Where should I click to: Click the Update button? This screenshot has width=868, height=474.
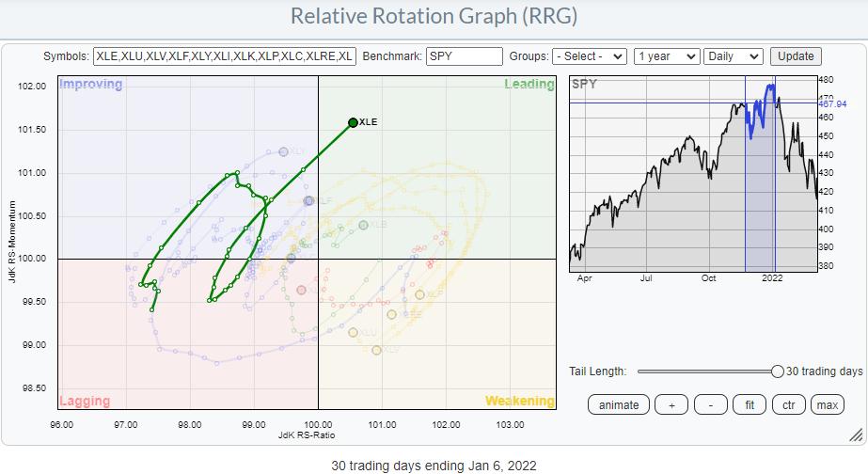(x=795, y=56)
